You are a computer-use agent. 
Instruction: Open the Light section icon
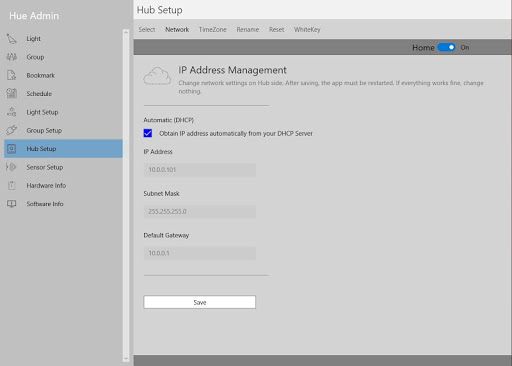pos(11,39)
